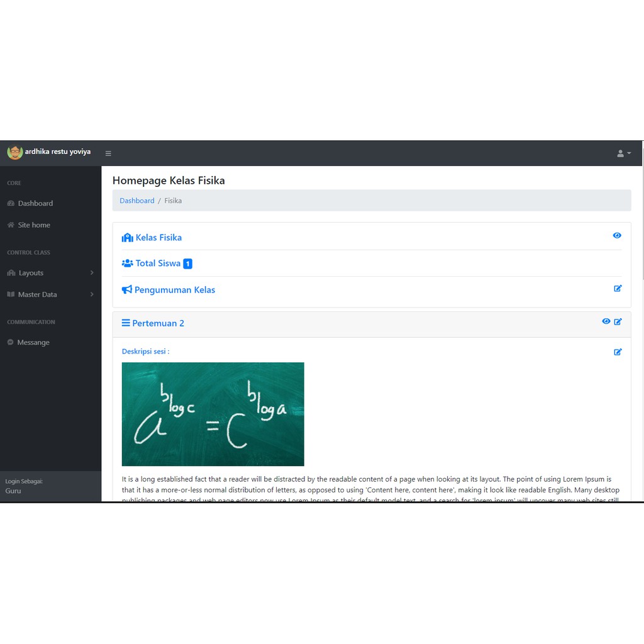Click the Dashboard tachometer icon in sidebar
Screen dimensions: 644x644
(11, 203)
